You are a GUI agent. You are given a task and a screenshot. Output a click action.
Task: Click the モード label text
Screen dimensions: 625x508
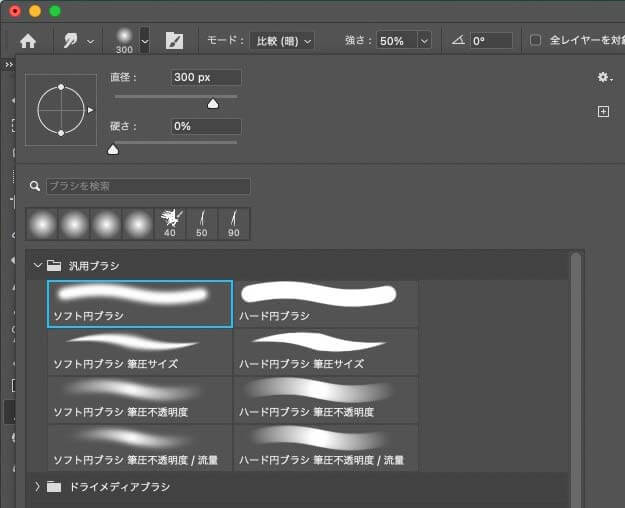click(226, 41)
